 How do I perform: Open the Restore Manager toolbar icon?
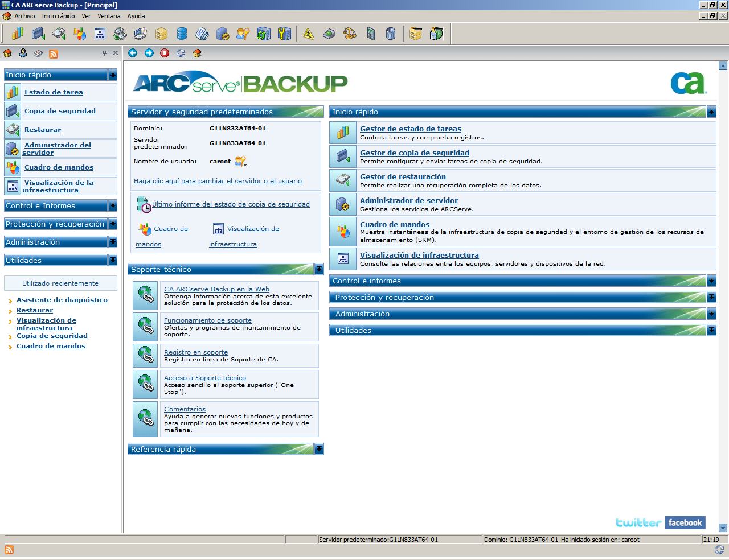[x=59, y=34]
